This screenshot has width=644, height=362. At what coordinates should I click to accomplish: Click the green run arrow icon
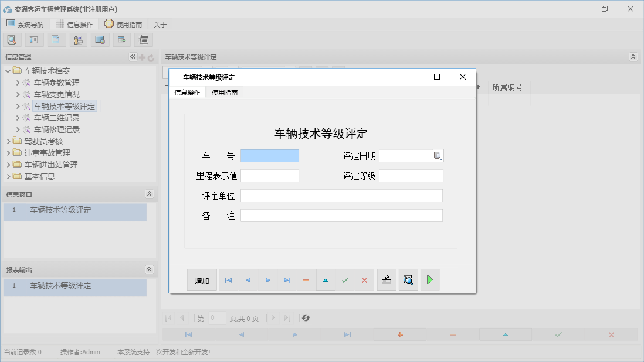[x=430, y=279]
